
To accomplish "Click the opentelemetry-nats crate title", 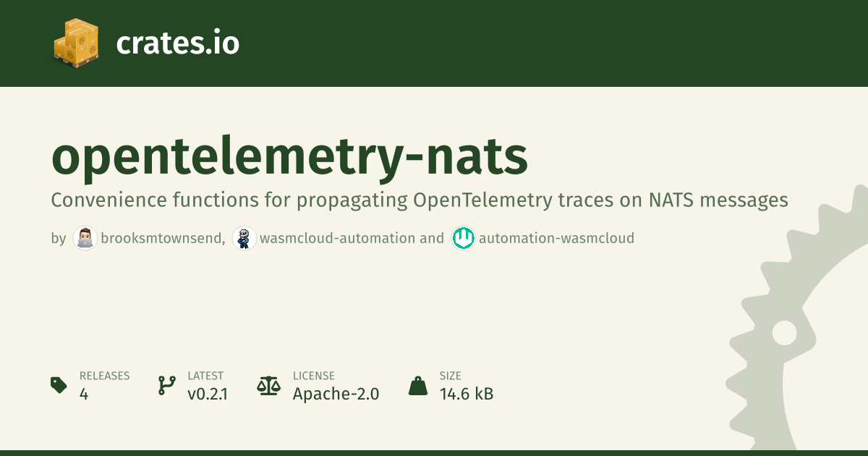I will click(x=289, y=159).
